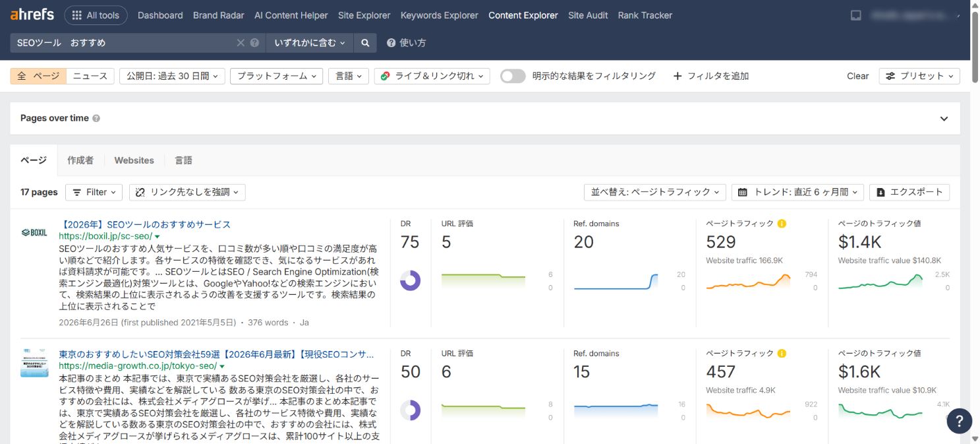Viewport: 980px width, 444px height.
Task: Clear the search query with X icon
Action: pyautogui.click(x=241, y=42)
